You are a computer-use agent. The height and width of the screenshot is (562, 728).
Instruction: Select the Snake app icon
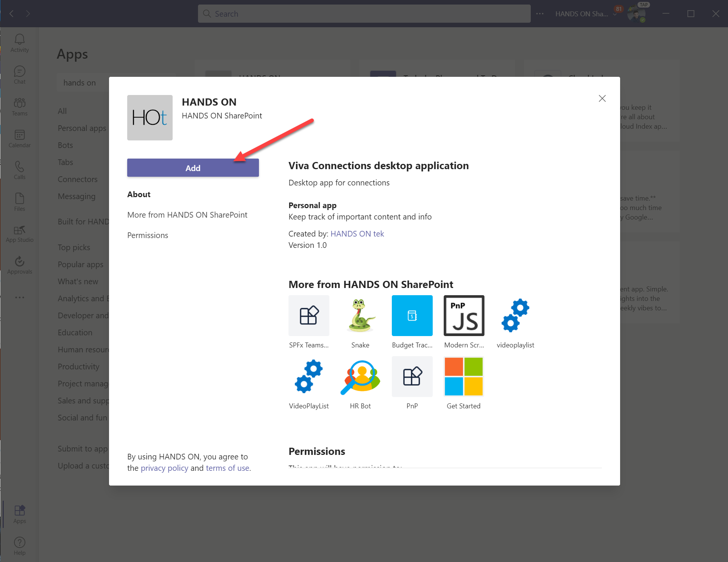click(360, 315)
